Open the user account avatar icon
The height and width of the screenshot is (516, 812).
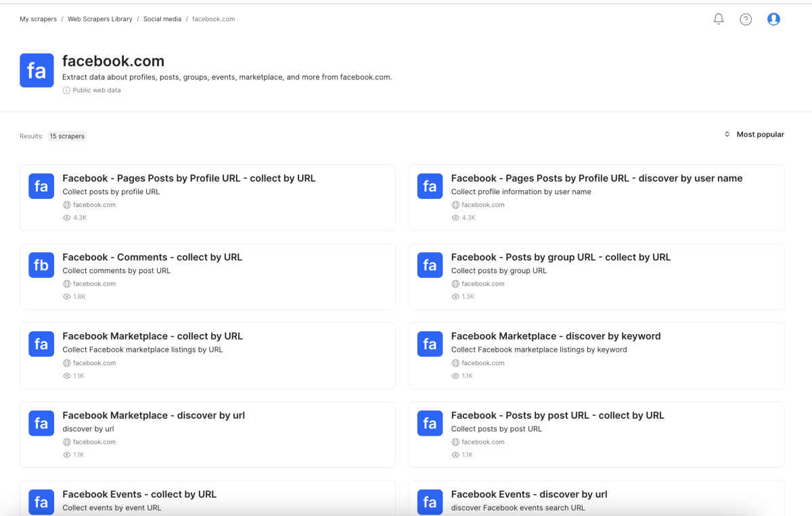coord(773,20)
